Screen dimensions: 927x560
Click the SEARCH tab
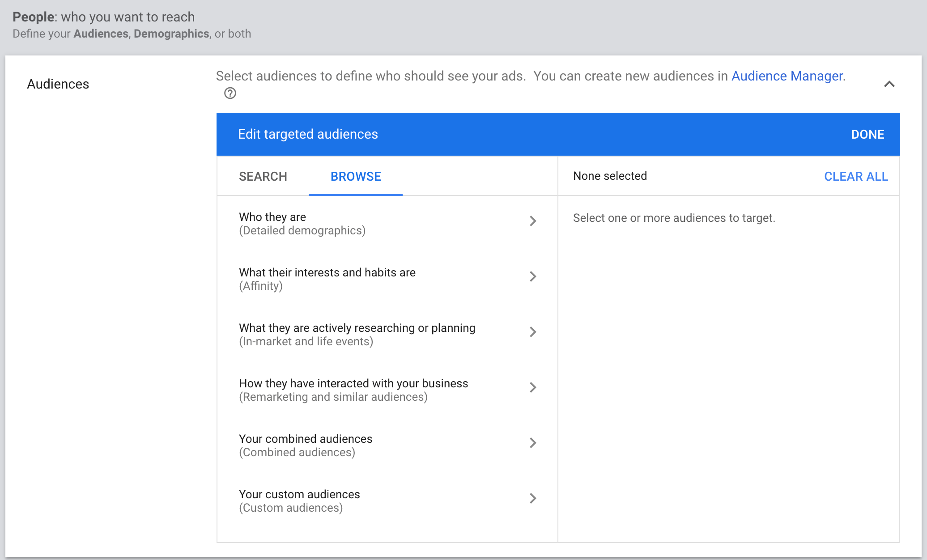click(262, 175)
